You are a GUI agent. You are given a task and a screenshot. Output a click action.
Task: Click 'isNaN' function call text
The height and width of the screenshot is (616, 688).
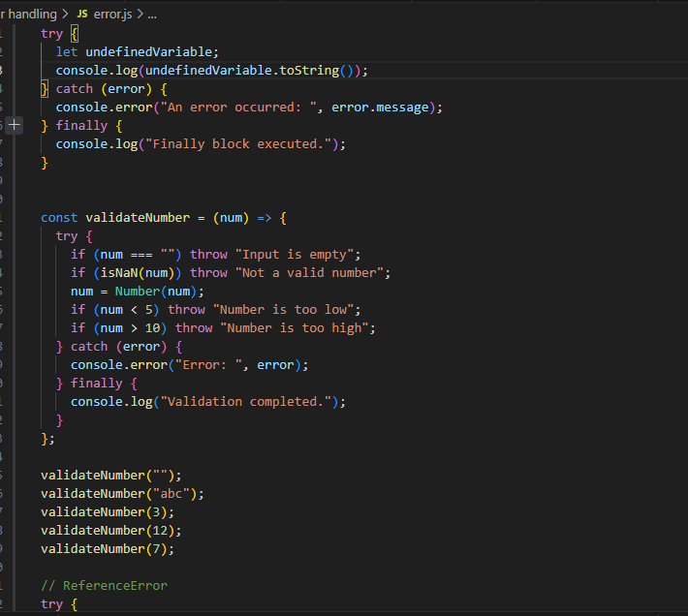118,273
